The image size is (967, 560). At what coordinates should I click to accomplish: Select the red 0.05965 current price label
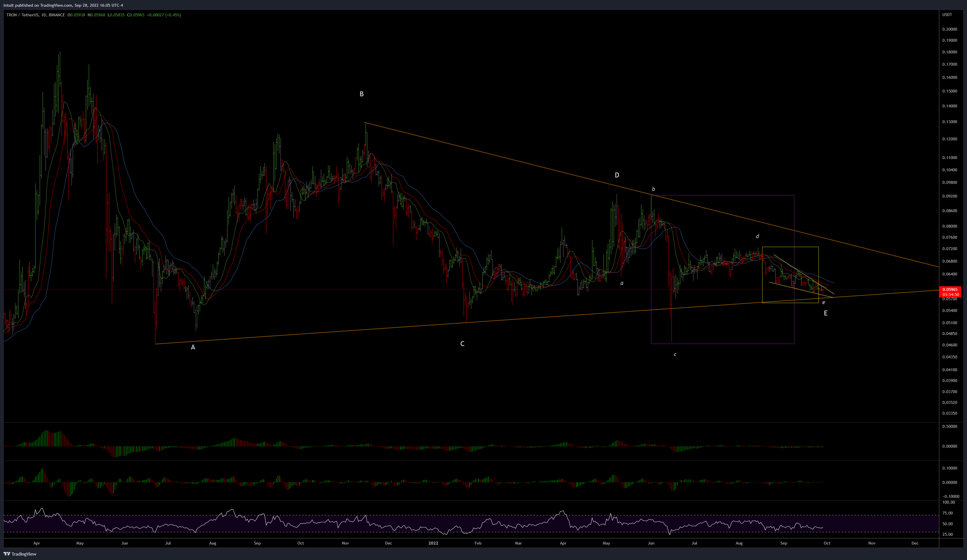pyautogui.click(x=950, y=289)
